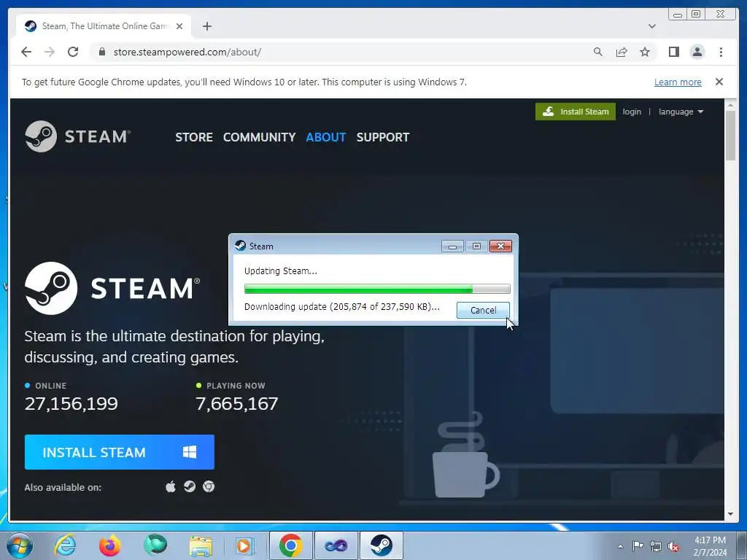Screen dimensions: 747x560
Task: Follow the Learn more link
Action: point(678,82)
